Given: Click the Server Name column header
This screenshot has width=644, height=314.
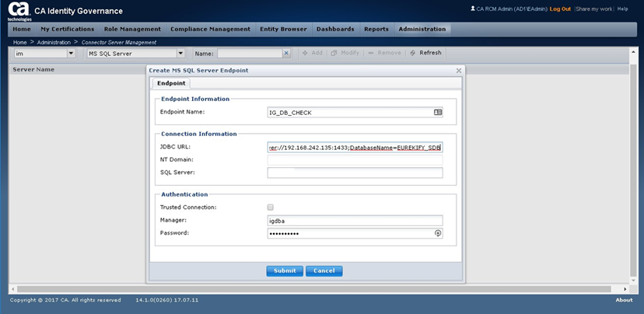Looking at the screenshot, I should coord(33,69).
